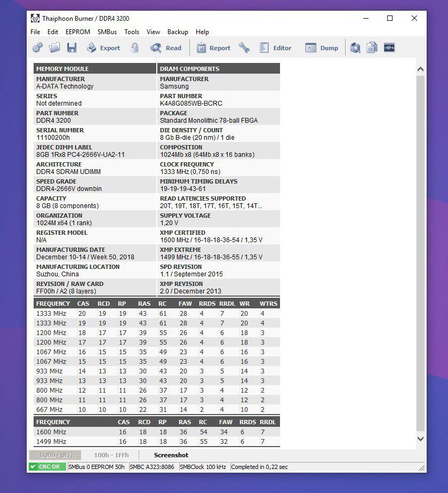
Task: Click the DRAM COMPONENTS column header
Action: pos(219,68)
